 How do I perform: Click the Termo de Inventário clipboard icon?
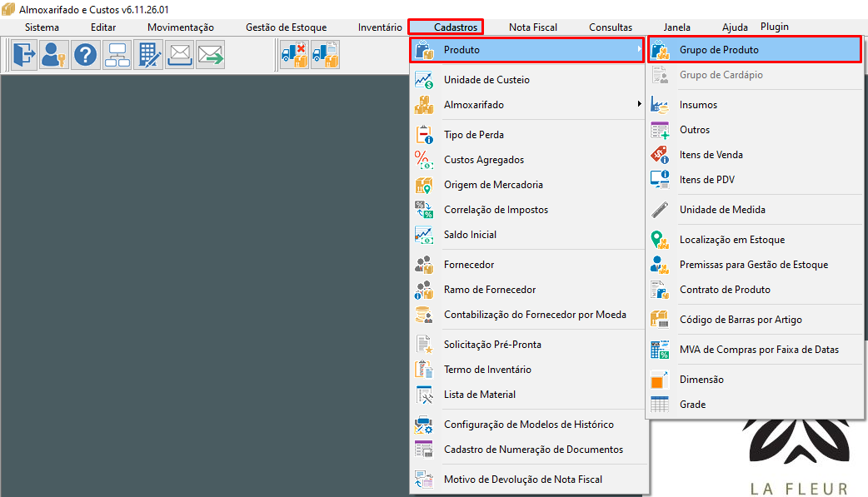coord(424,369)
